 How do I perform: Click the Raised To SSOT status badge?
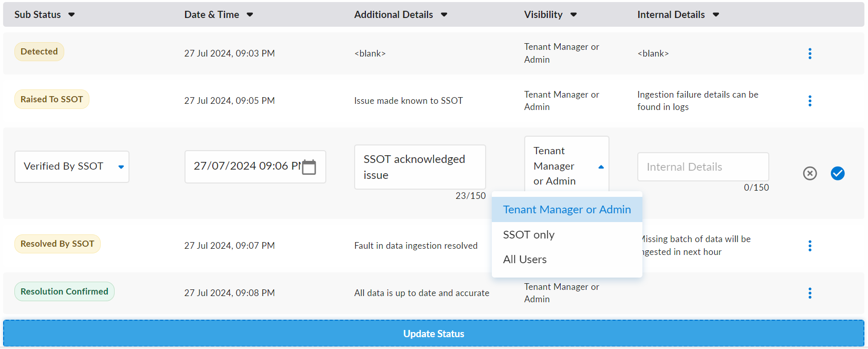[52, 99]
